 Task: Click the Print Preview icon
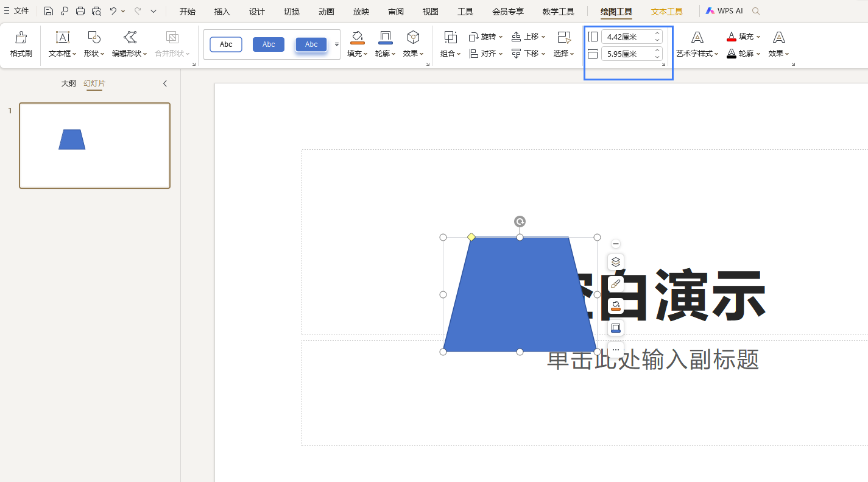point(96,11)
